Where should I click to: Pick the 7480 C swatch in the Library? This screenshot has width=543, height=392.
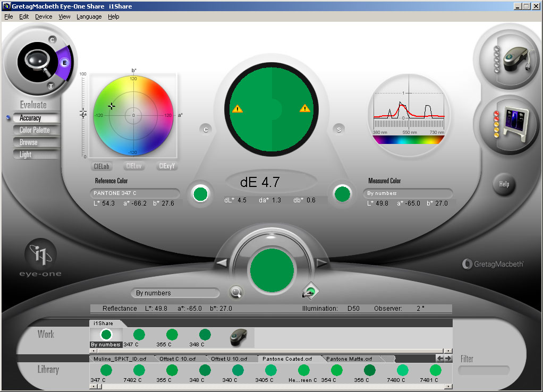click(402, 370)
